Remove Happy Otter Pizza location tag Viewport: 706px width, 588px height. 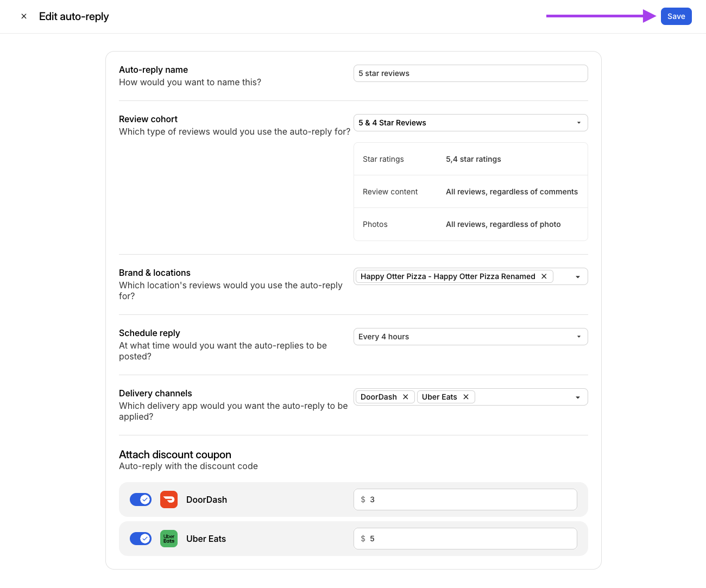544,276
